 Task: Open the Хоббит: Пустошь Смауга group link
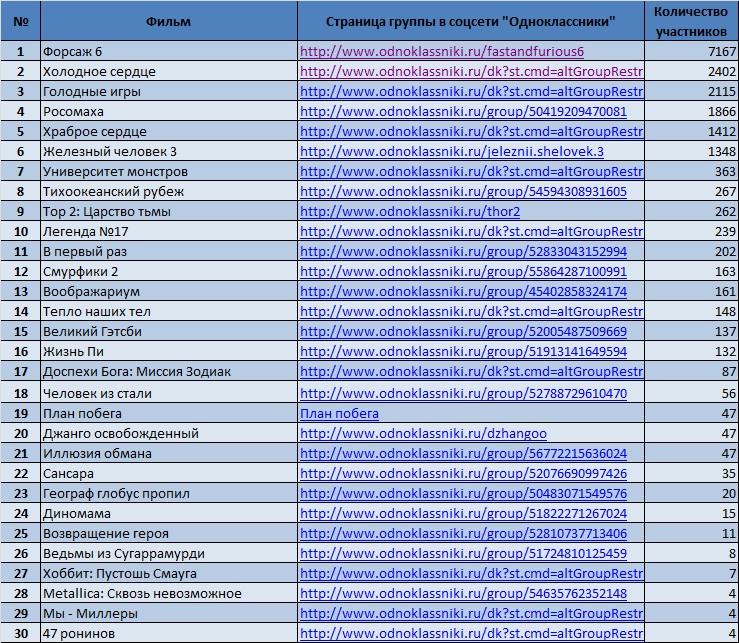[471, 574]
